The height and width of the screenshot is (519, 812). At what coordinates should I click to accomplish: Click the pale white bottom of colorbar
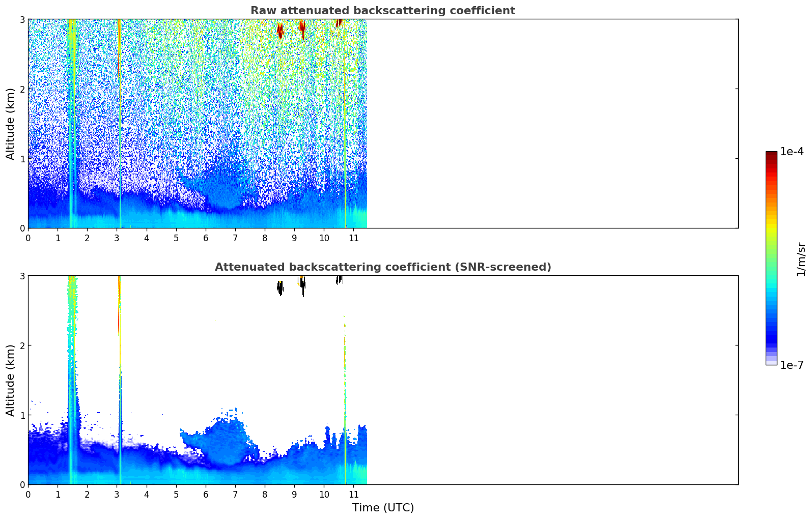pos(771,362)
